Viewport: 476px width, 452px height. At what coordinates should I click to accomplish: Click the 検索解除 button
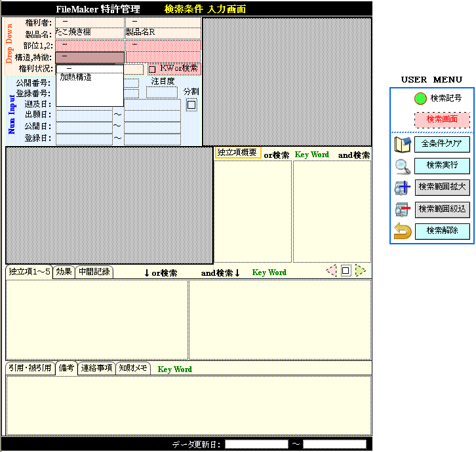pyautogui.click(x=442, y=231)
